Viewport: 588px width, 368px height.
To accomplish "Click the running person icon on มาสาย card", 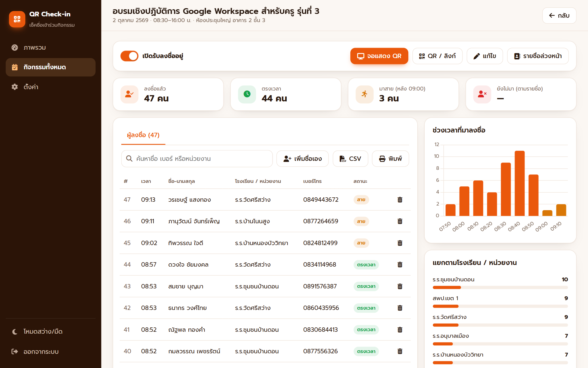I will (365, 94).
